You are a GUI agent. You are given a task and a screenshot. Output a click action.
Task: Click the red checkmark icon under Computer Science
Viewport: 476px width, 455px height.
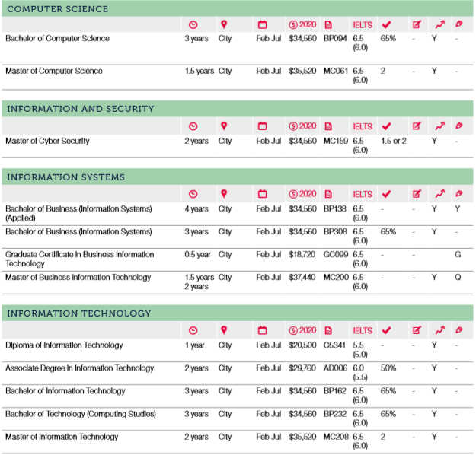point(386,24)
